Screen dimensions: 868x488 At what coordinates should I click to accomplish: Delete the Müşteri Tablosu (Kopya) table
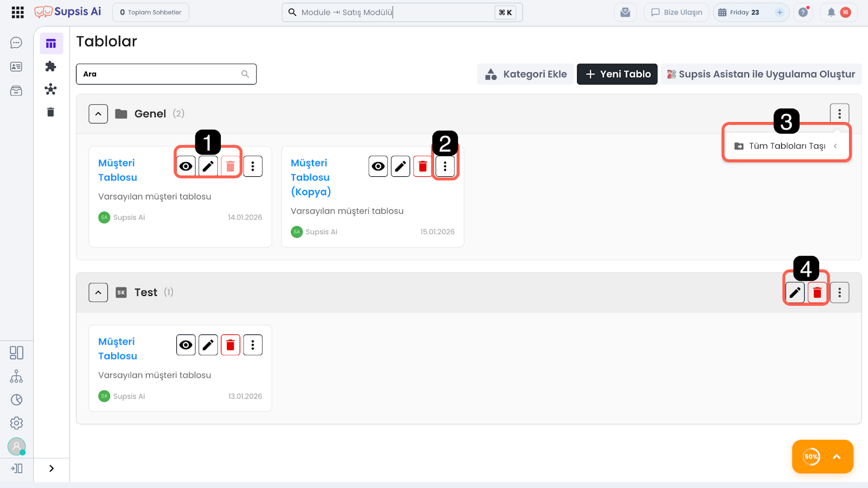click(423, 166)
